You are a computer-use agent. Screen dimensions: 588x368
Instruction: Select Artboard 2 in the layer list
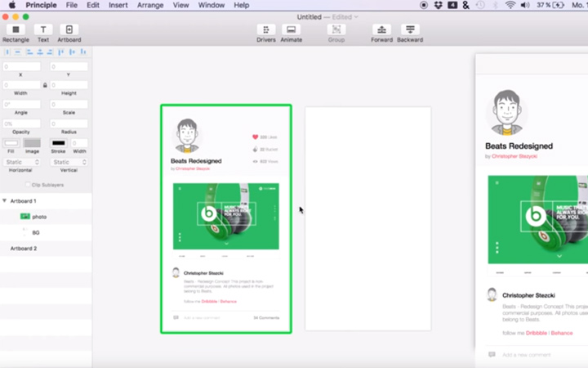tap(23, 248)
